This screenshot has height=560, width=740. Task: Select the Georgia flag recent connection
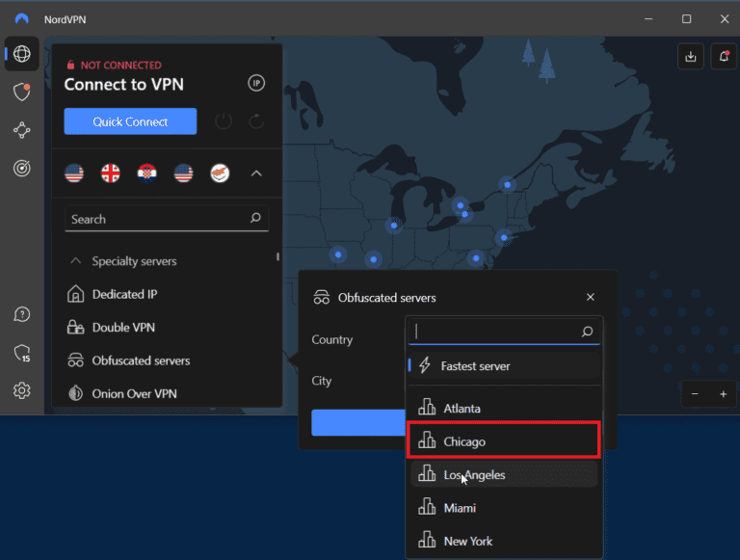click(x=111, y=173)
